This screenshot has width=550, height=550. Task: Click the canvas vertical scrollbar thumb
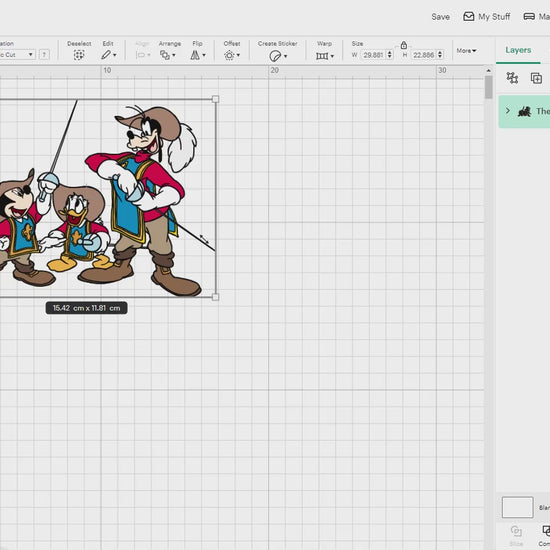[489, 87]
